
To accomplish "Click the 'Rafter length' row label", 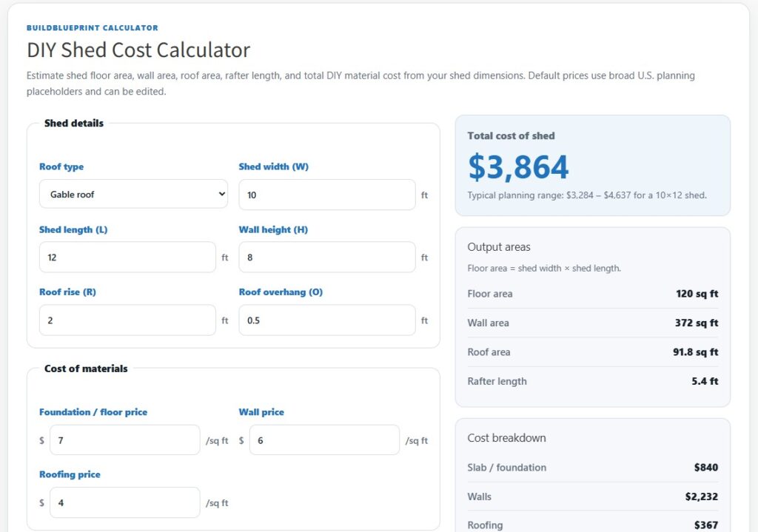I will click(497, 381).
